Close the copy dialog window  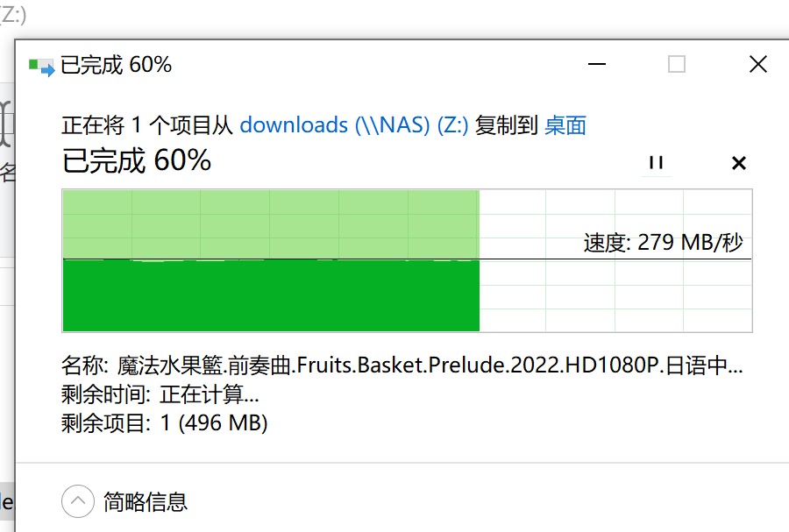(757, 64)
